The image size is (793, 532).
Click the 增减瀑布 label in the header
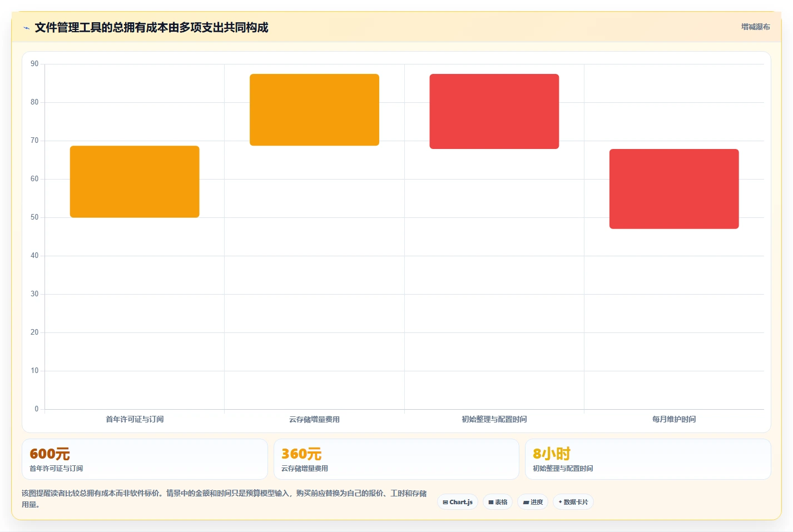[755, 27]
